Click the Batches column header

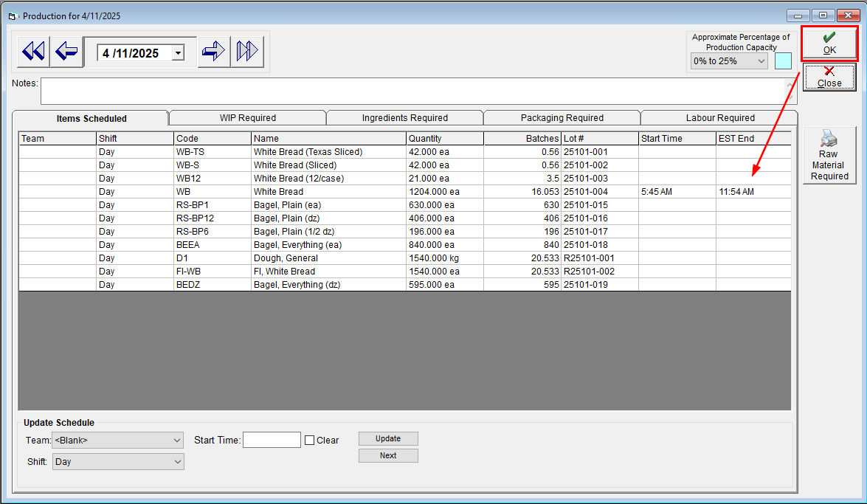pyautogui.click(x=522, y=138)
